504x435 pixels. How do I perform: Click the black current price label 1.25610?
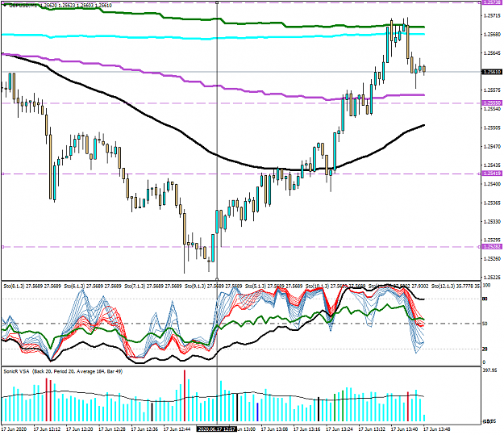[492, 72]
